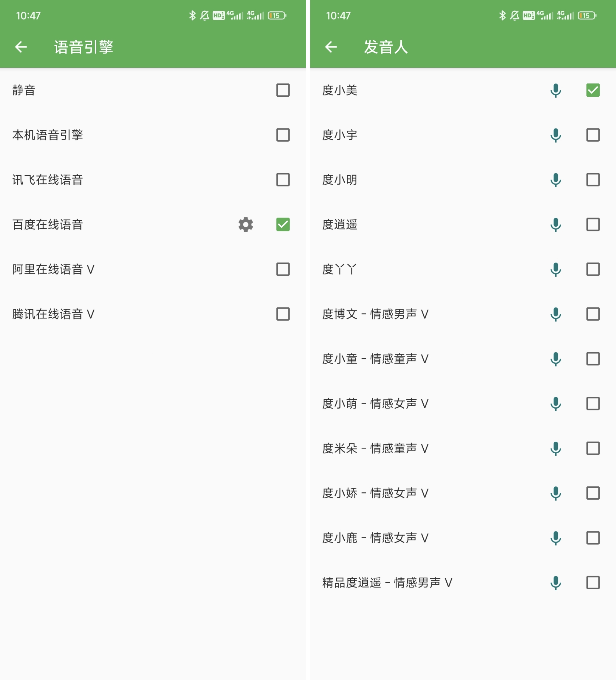The width and height of the screenshot is (616, 680).
Task: Tap microphone beside 精品度逍遥 情感男声
Action: click(x=555, y=582)
